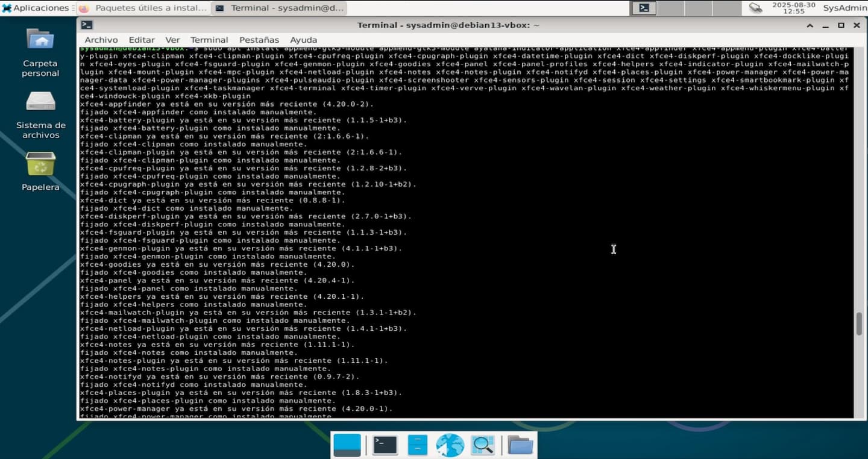Click the network status tray icon
The width and height of the screenshot is (868, 459).
click(x=755, y=8)
